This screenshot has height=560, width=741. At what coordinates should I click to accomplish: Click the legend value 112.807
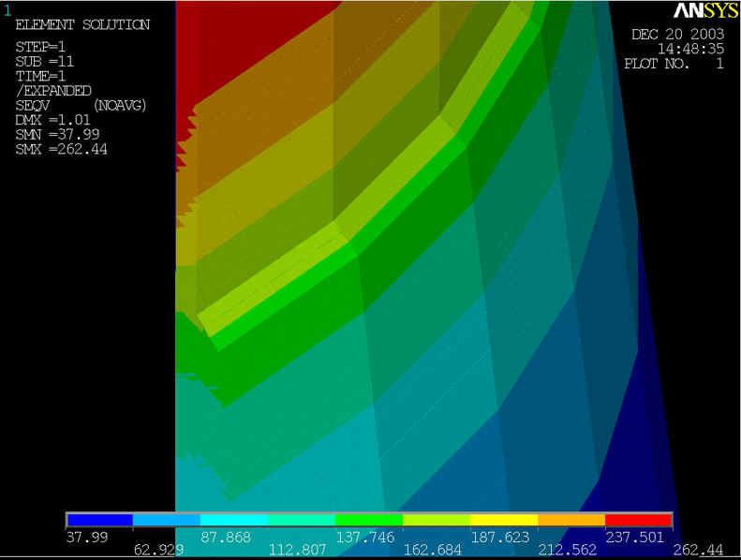[298, 550]
